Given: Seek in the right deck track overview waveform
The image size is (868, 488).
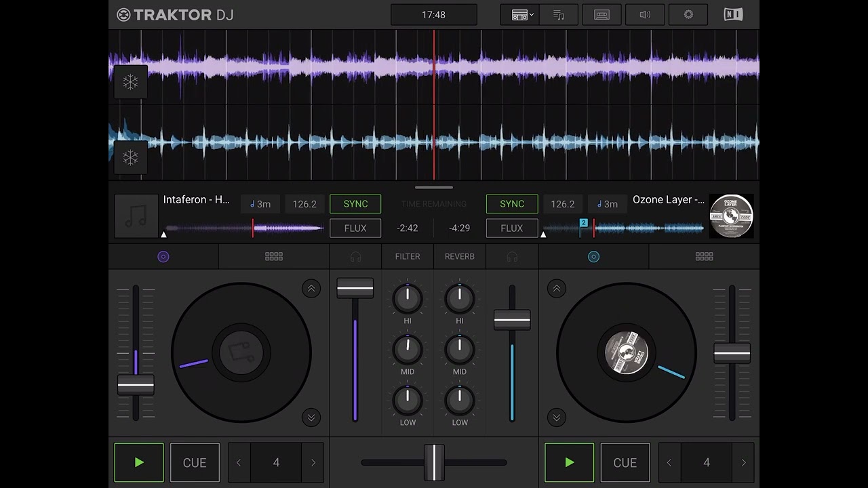Looking at the screenshot, I should (x=624, y=228).
